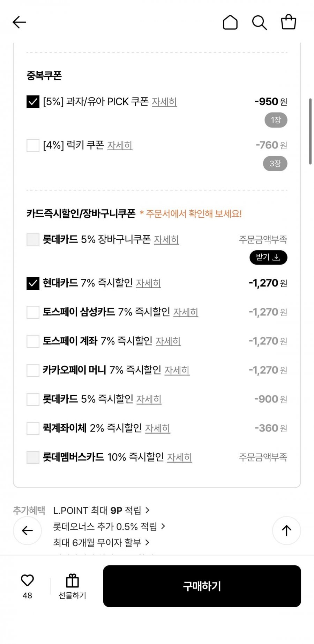This screenshot has width=314, height=644.
Task: Uncheck 현대카드 7% 즉시할인
Action: (33, 283)
